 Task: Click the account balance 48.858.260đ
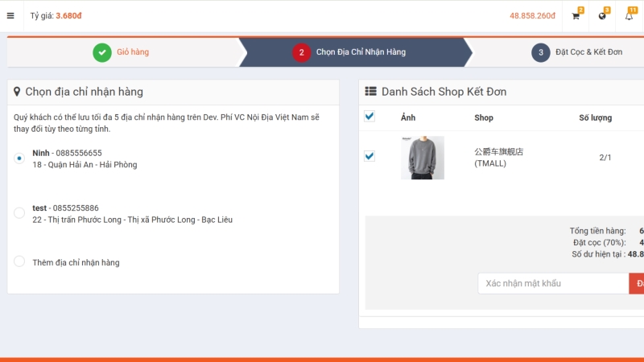(x=532, y=16)
